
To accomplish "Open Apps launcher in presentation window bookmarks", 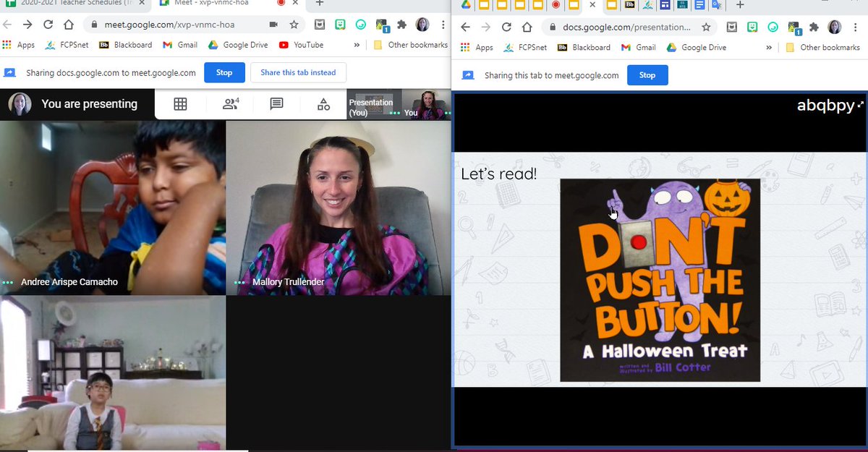I will (x=477, y=48).
